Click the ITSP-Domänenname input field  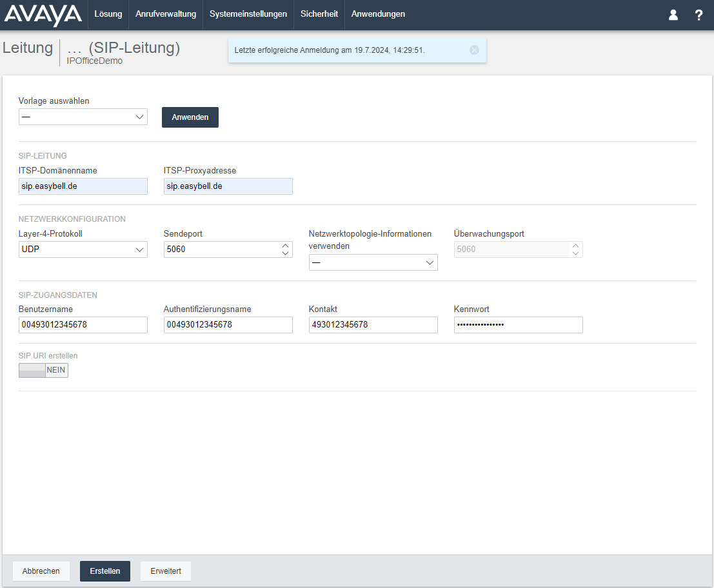pos(83,186)
